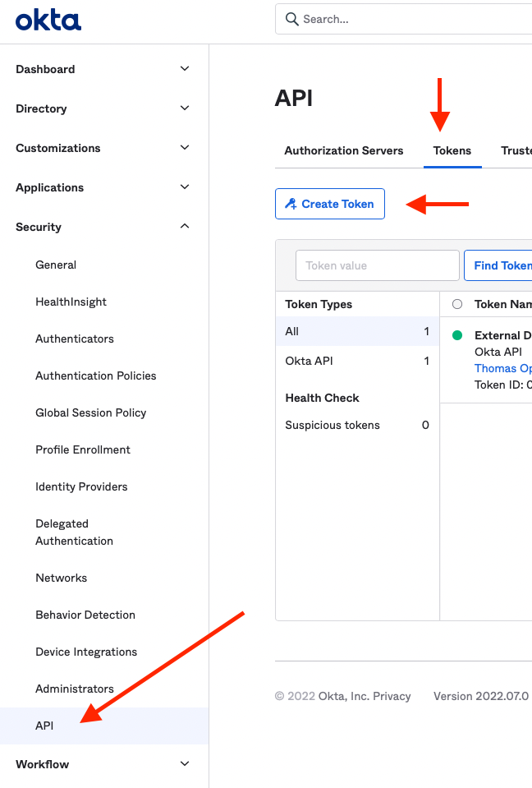Image resolution: width=532 pixels, height=788 pixels.
Task: Click the Create Token button
Action: click(330, 204)
